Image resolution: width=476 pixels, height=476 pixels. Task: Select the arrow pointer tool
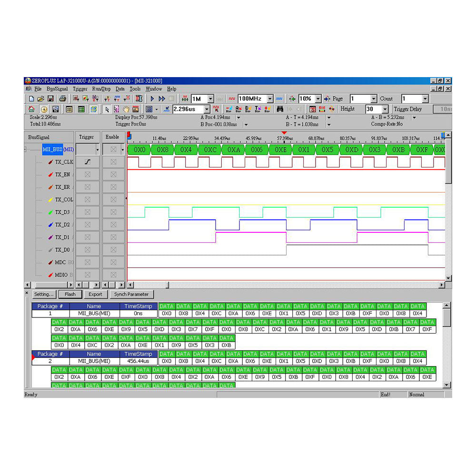106,108
